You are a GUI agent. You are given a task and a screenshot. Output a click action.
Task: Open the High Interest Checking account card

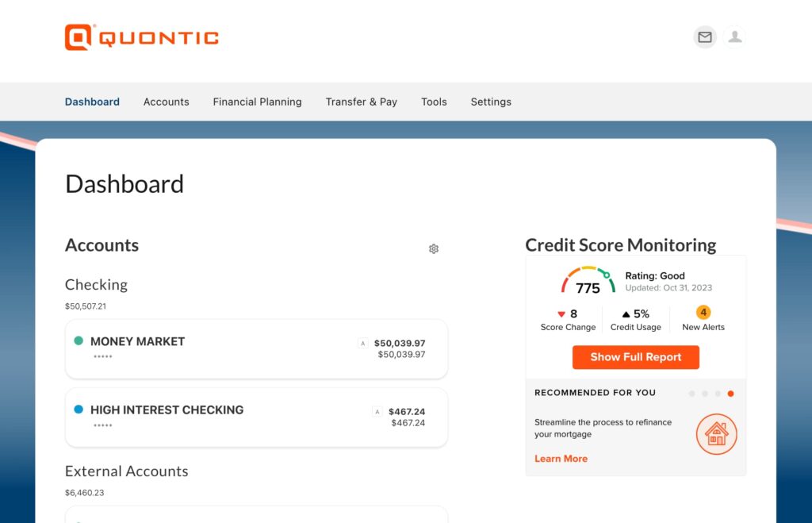click(256, 417)
